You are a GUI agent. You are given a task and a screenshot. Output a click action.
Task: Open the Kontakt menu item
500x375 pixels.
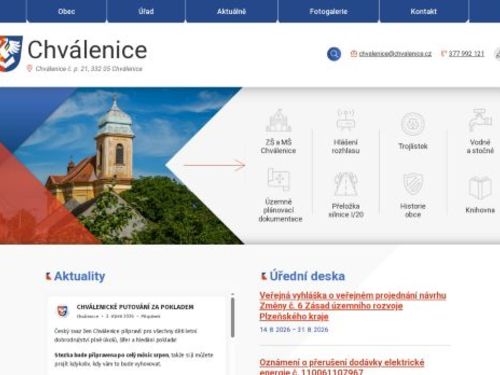(x=423, y=11)
